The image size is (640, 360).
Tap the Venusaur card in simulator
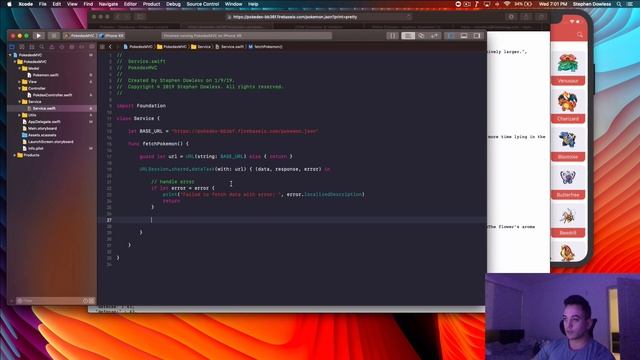[568, 68]
